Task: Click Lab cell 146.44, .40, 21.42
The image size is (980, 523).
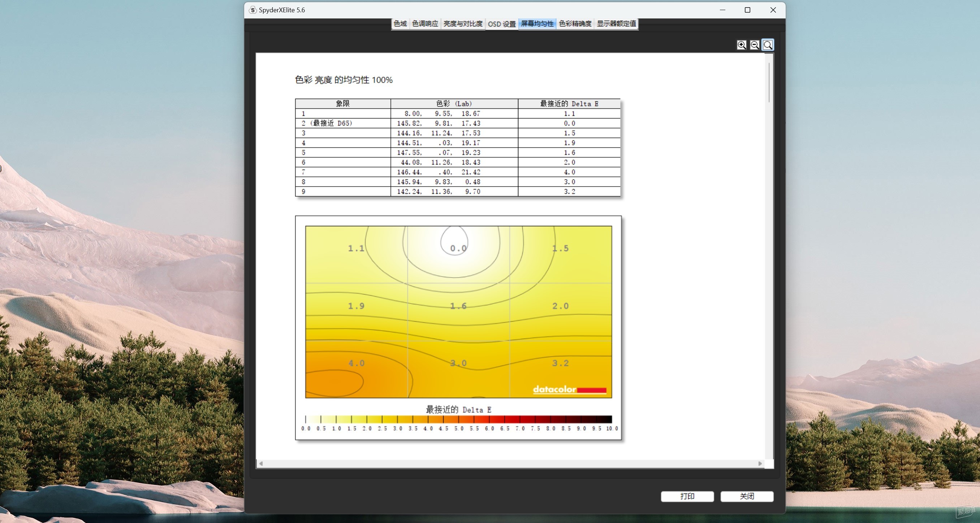Action: pos(454,172)
